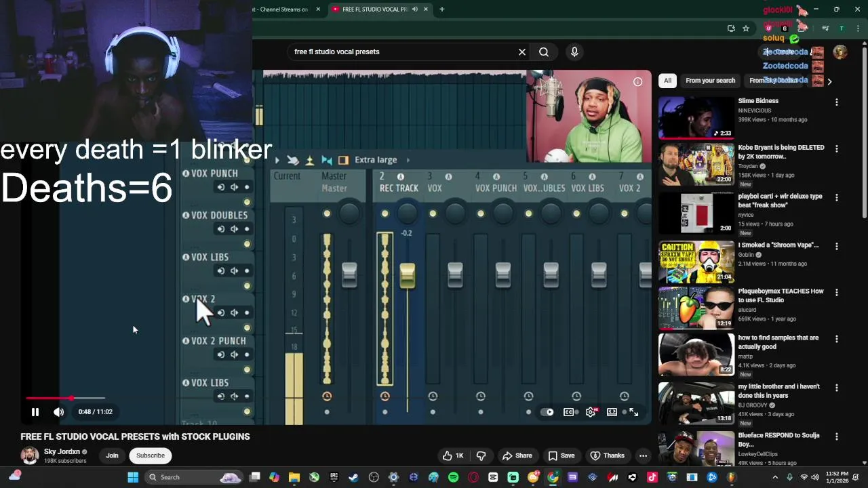Mute the video volume speaker icon
The height and width of the screenshot is (488, 868).
[x=59, y=412]
